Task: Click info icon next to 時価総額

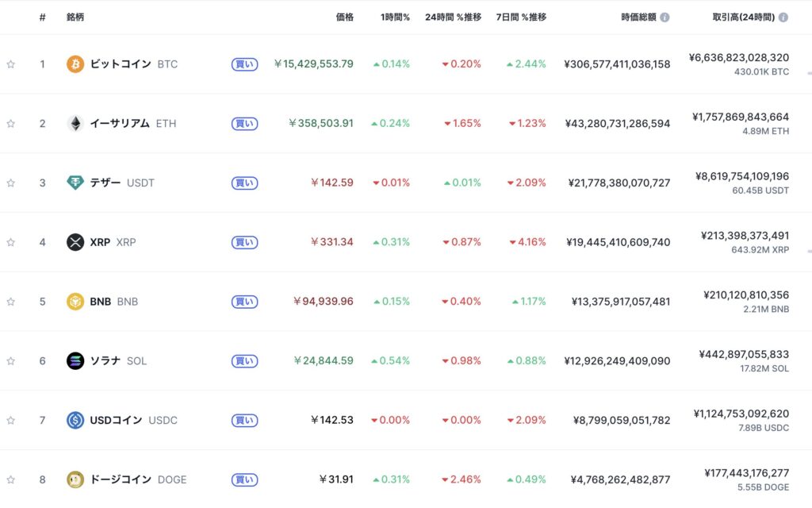Action: pos(665,17)
